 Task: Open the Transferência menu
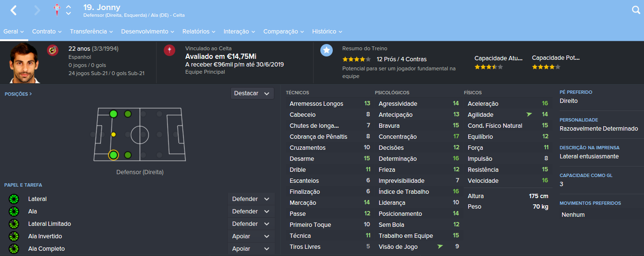91,32
